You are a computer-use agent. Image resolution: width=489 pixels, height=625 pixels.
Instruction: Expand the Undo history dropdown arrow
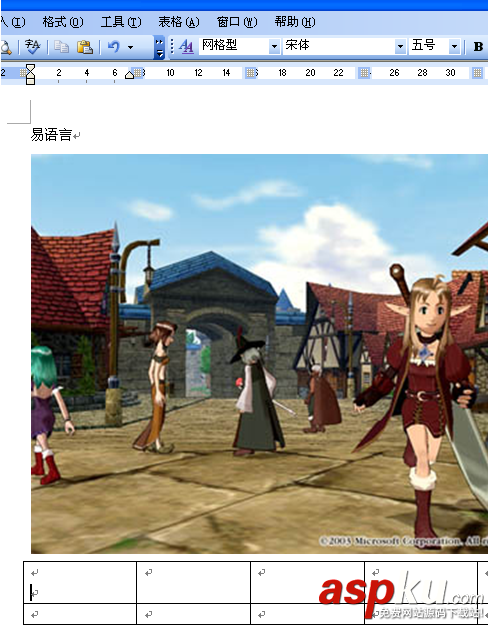click(130, 47)
